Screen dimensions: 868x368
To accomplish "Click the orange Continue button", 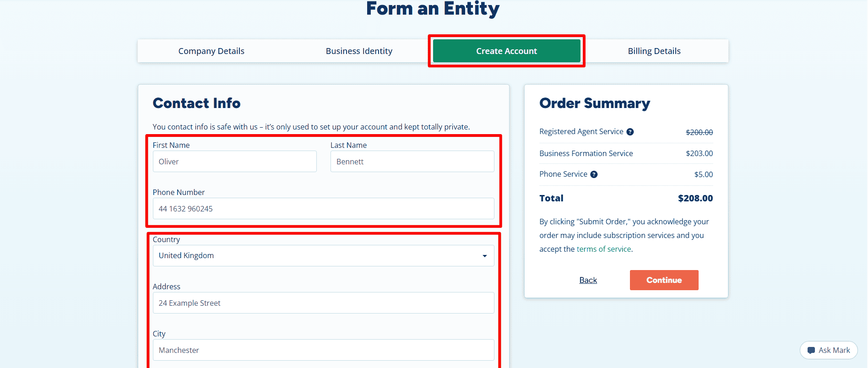I will coord(664,280).
